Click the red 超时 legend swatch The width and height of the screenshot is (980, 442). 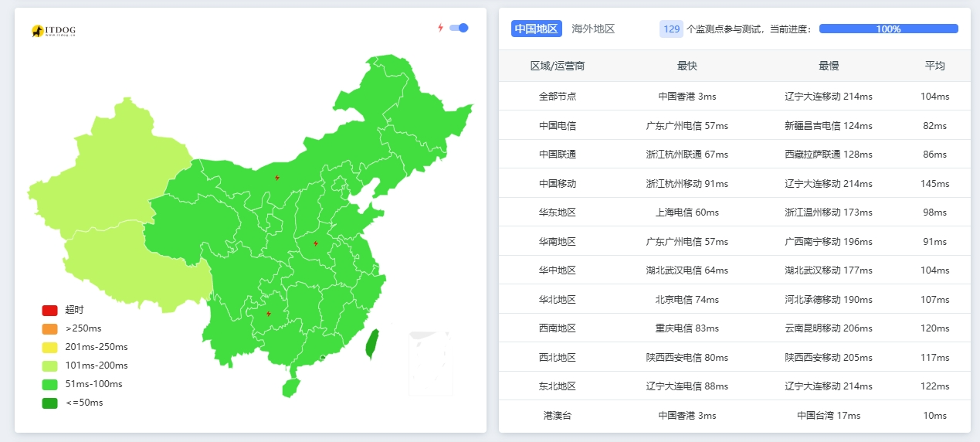coord(49,310)
